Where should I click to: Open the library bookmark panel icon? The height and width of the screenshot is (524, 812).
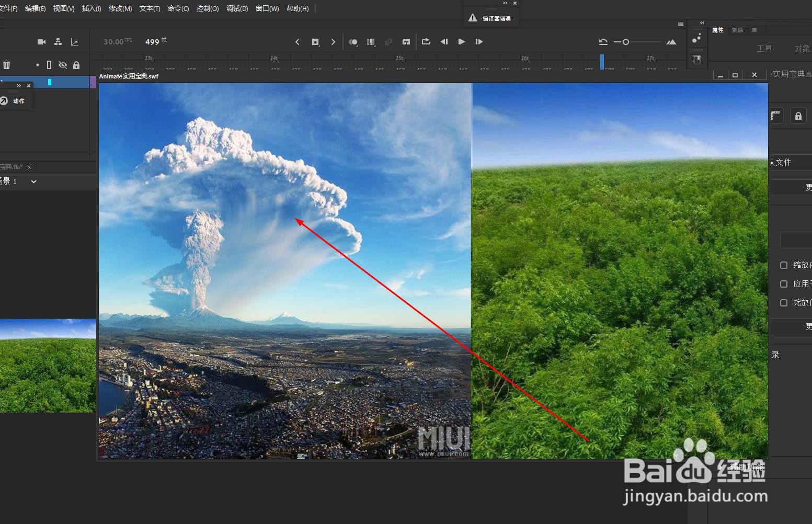[696, 59]
